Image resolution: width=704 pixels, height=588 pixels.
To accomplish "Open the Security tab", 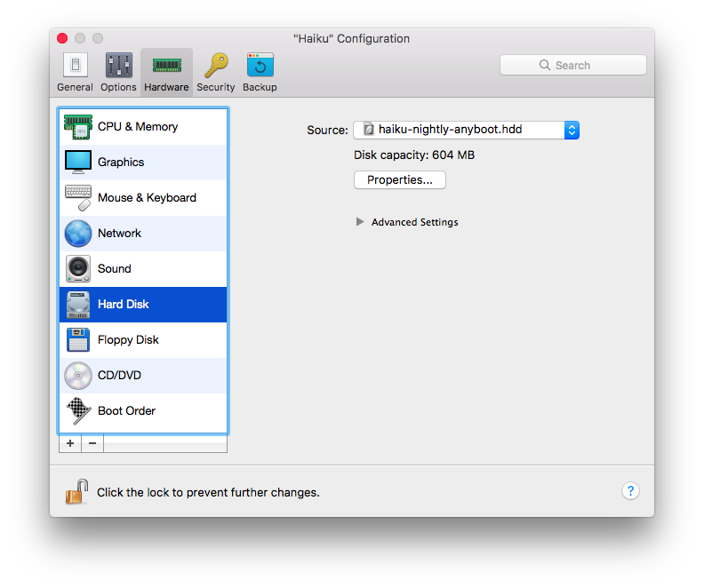I will [215, 72].
